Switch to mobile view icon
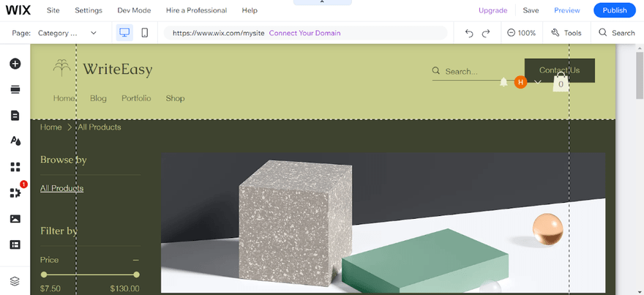This screenshot has height=295, width=644. [x=145, y=33]
